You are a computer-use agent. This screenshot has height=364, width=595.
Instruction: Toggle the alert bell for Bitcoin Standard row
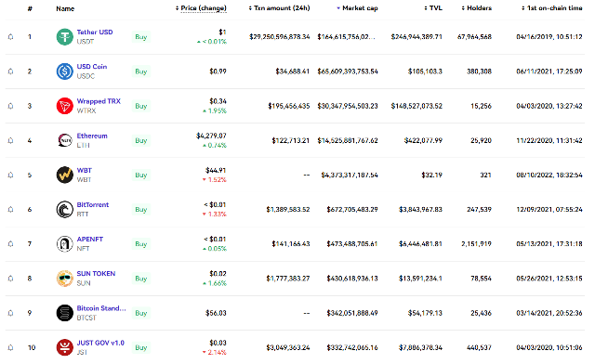[x=10, y=313]
